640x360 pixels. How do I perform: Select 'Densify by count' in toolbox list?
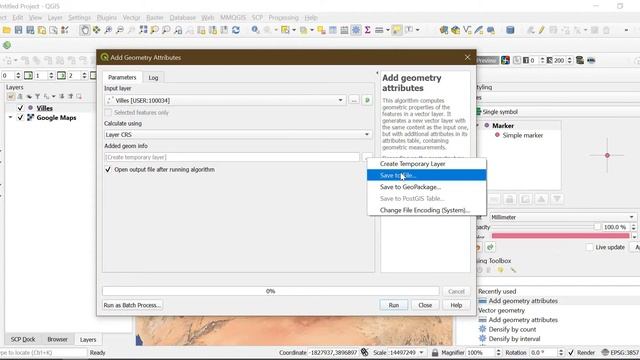[512, 329]
